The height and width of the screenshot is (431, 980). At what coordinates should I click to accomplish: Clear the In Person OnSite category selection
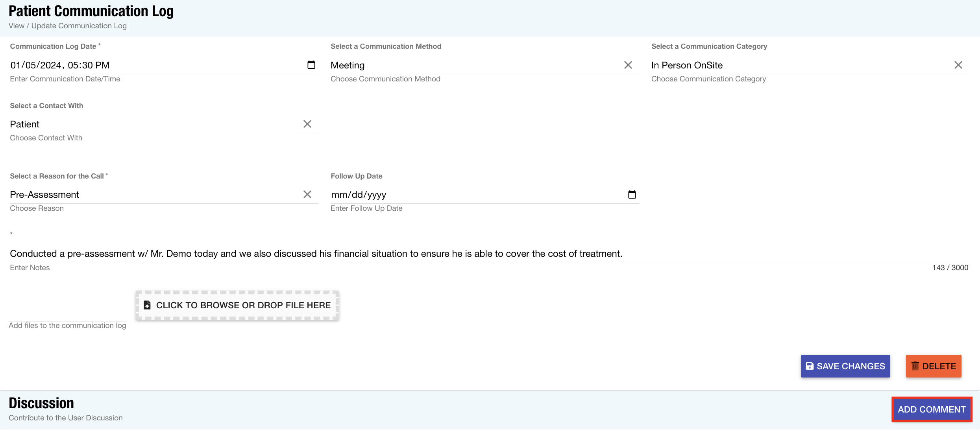click(958, 64)
